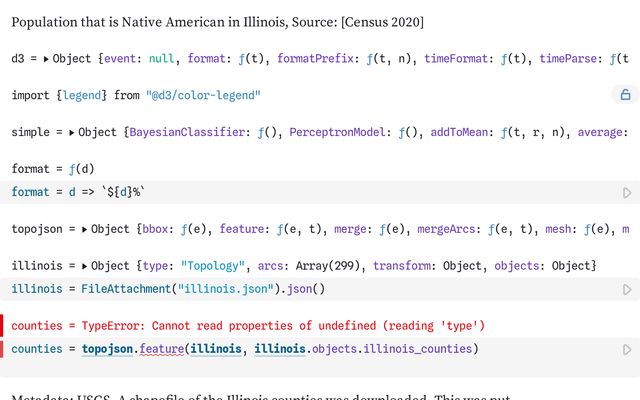Click the topojson token in counties code
Viewport: 640px width, 400px height.
click(x=100, y=349)
